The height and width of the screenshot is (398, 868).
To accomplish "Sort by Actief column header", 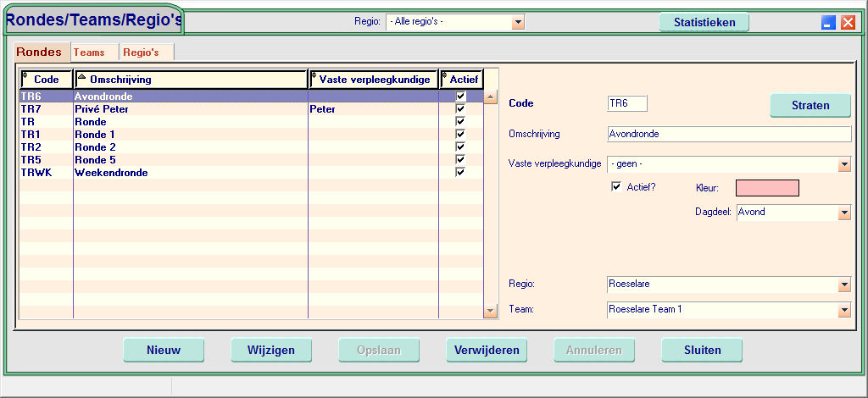I will pyautogui.click(x=461, y=80).
